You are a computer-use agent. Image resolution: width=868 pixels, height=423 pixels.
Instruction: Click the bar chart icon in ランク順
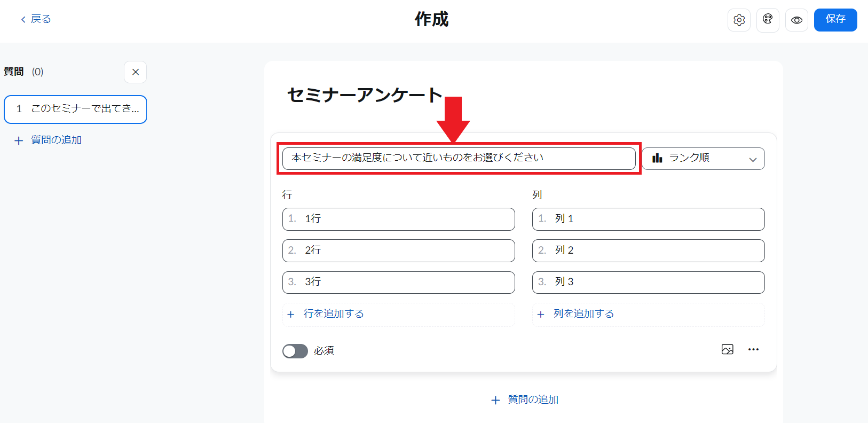point(657,158)
